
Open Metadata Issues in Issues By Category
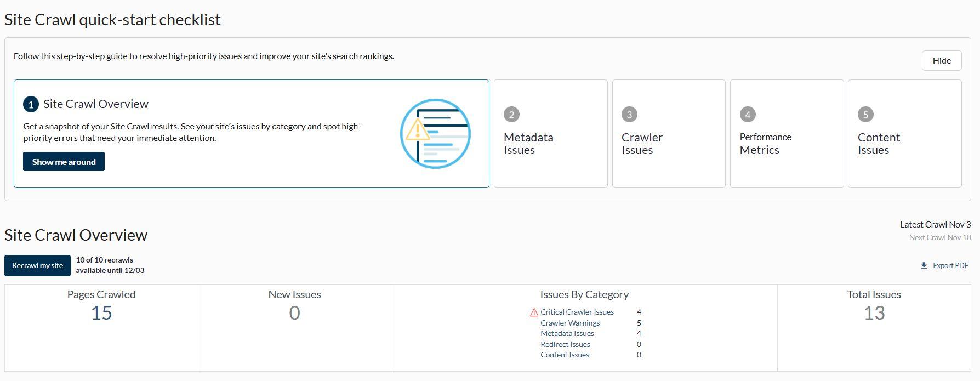[x=567, y=333]
